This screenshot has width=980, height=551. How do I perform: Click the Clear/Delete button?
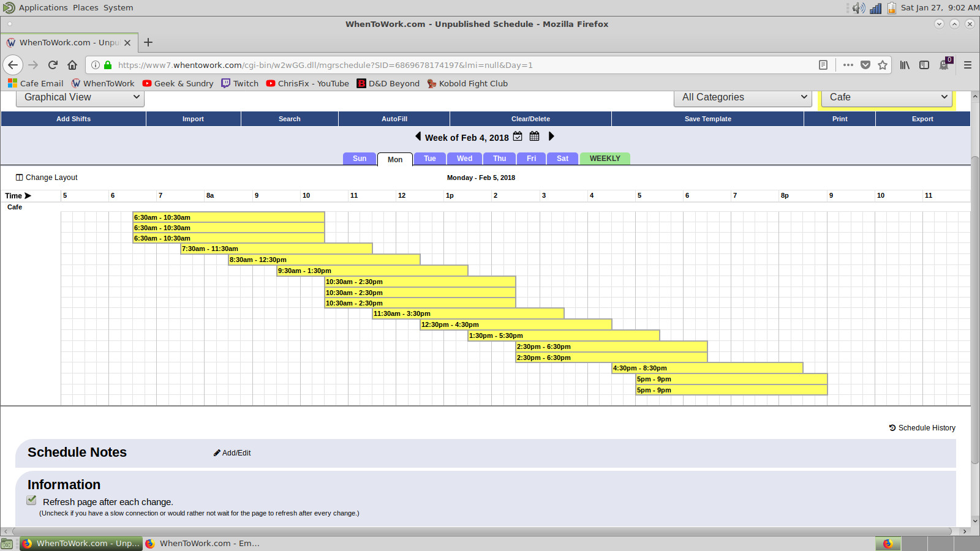point(531,119)
